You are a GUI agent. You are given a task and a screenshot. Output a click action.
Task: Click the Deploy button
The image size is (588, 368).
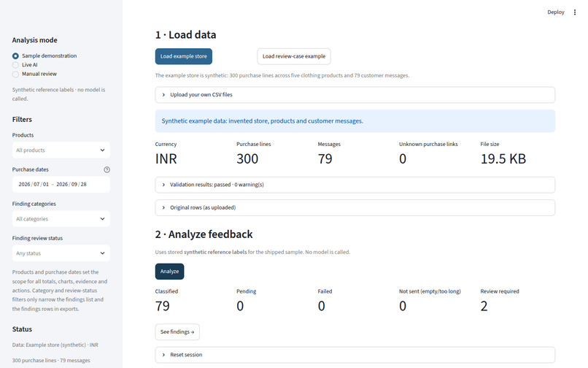click(x=556, y=12)
